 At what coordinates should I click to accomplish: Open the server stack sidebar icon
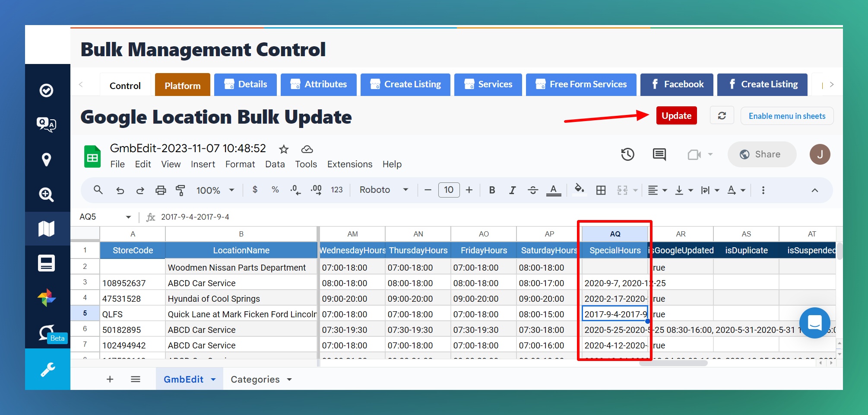click(x=46, y=263)
